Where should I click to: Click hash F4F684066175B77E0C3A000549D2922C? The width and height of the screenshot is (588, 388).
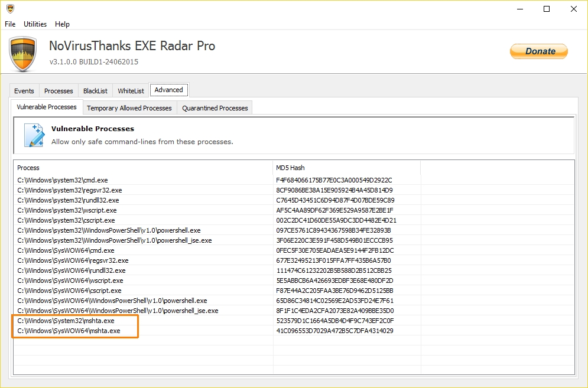[334, 180]
